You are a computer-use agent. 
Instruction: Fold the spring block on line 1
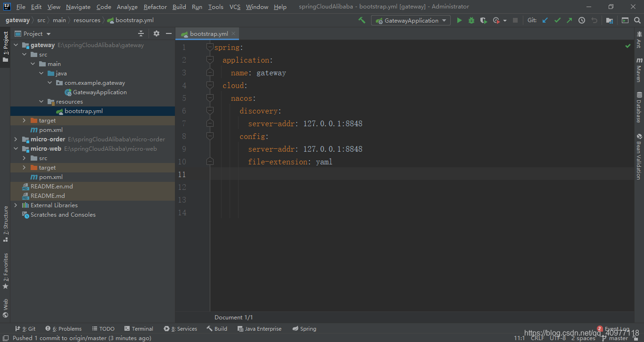[x=210, y=47]
